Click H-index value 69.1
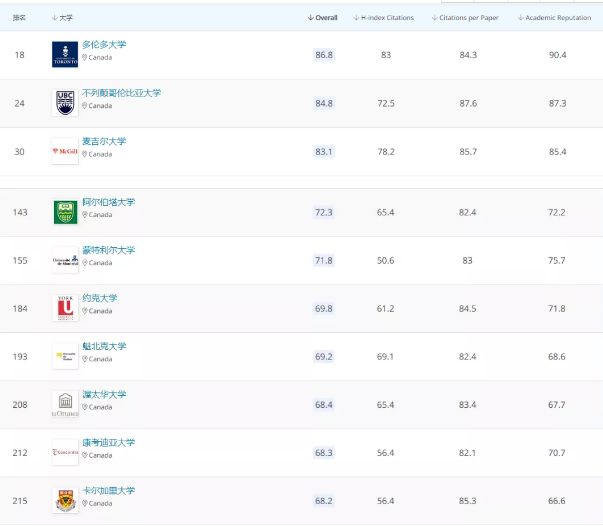 pos(385,357)
